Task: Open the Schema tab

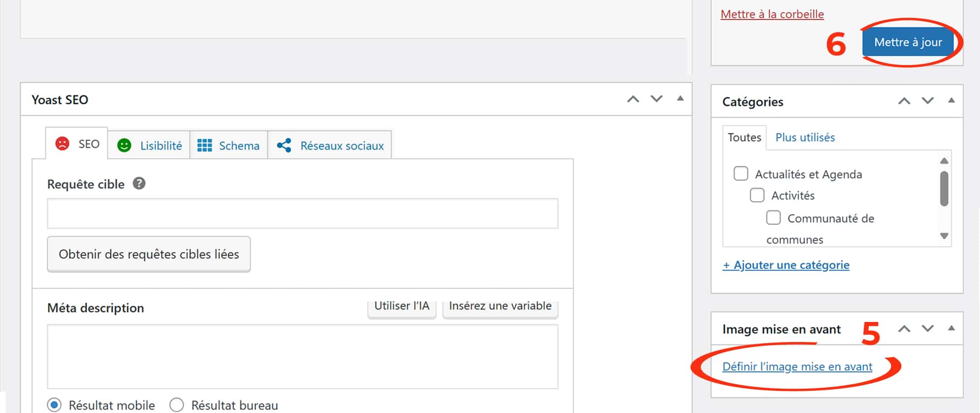Action: coord(228,145)
